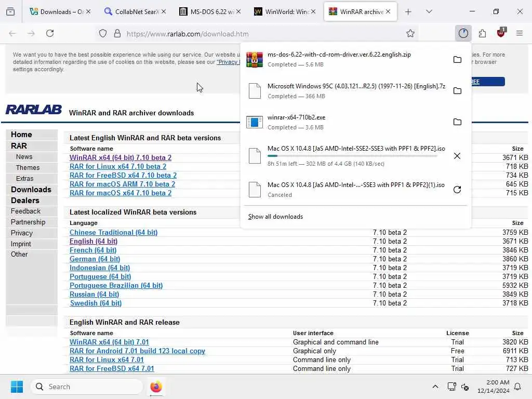Go forward to next page

coord(31,33)
